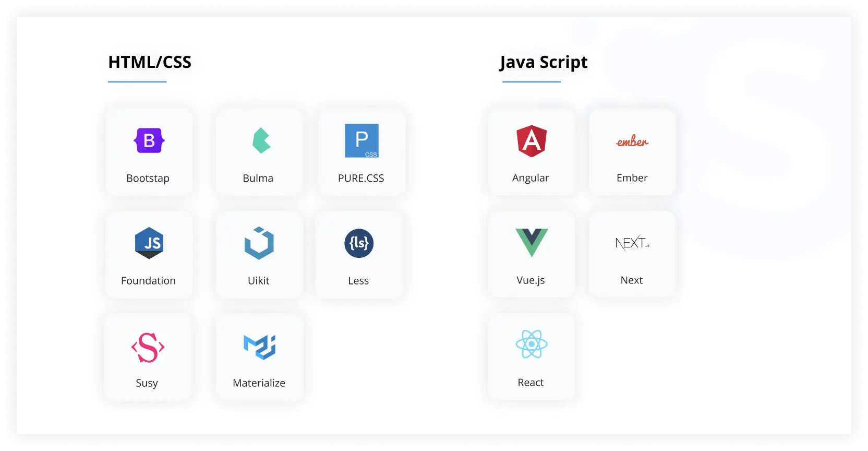Click the Uikit cube logo
This screenshot has height=451, width=868.
(x=259, y=243)
